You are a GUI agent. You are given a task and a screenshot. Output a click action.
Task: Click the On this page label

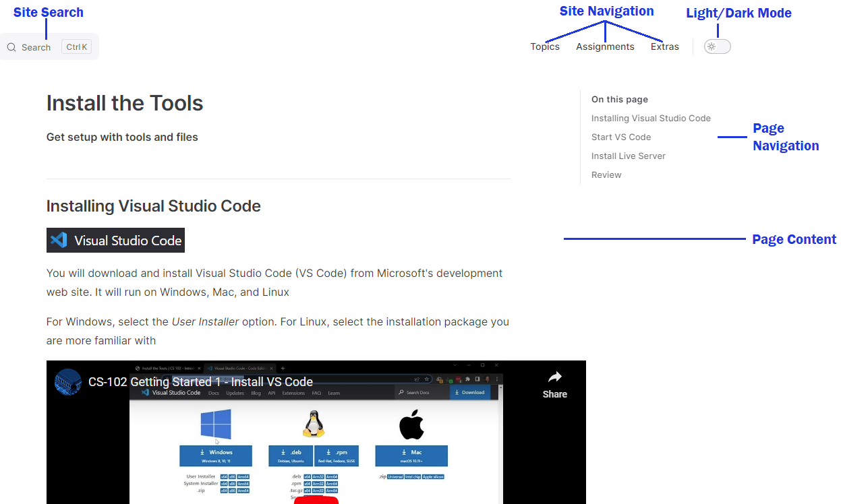point(620,99)
